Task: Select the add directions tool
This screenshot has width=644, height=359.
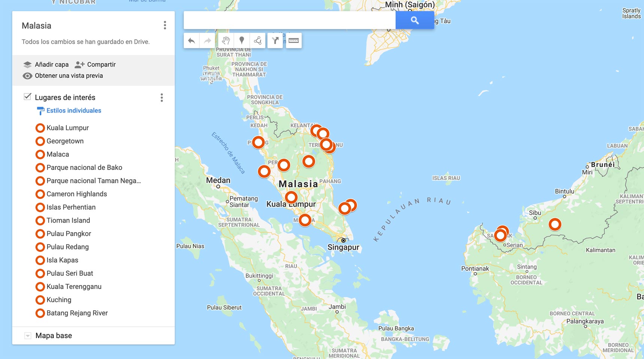Action: tap(275, 41)
